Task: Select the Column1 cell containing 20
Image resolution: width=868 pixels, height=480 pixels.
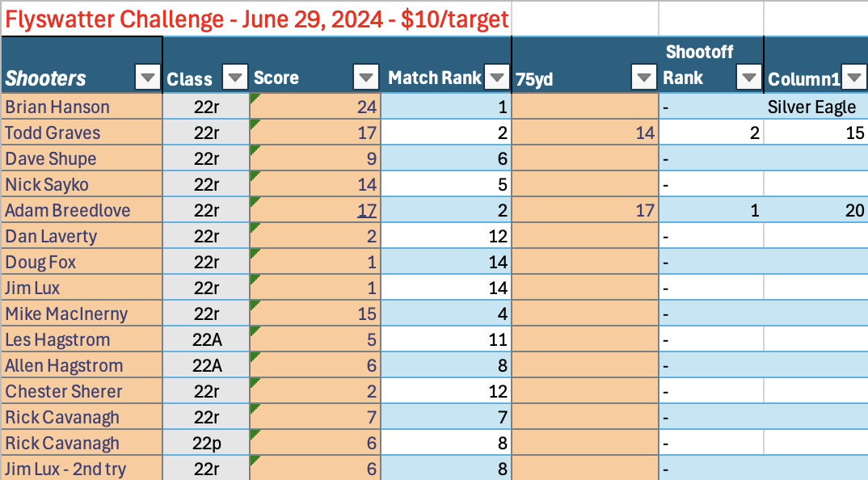Action: click(815, 210)
